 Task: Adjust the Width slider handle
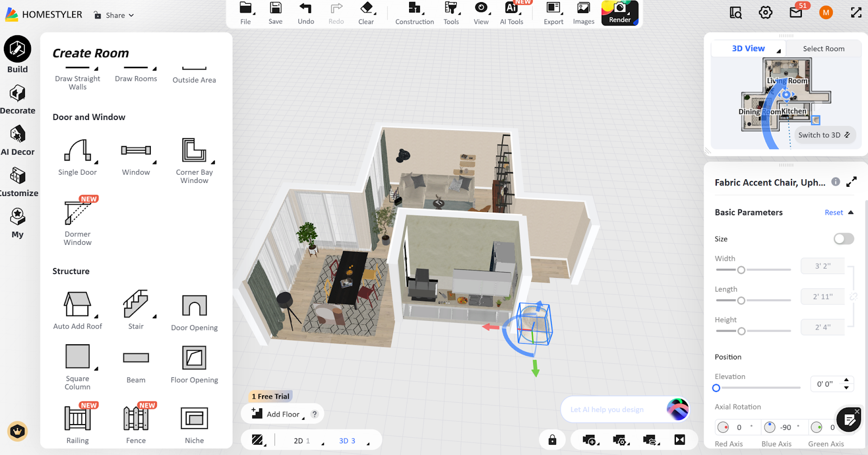pyautogui.click(x=741, y=270)
